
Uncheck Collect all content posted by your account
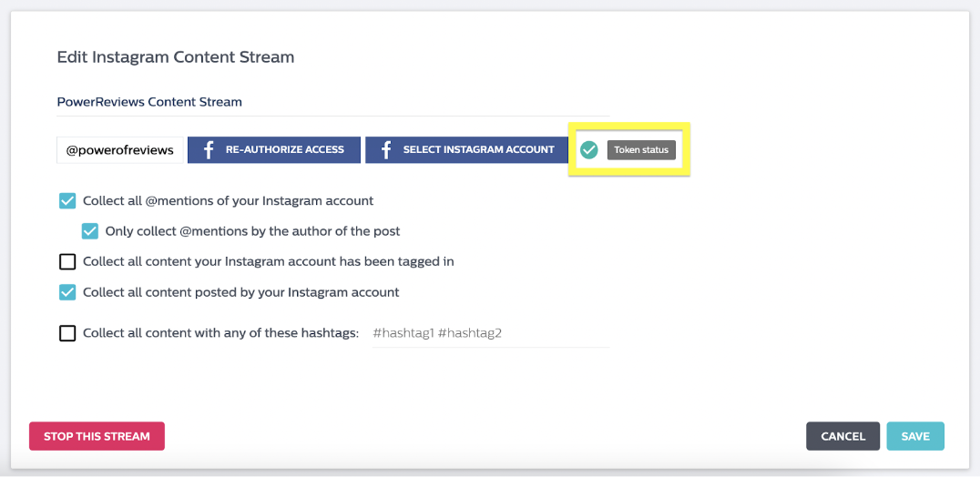67,292
